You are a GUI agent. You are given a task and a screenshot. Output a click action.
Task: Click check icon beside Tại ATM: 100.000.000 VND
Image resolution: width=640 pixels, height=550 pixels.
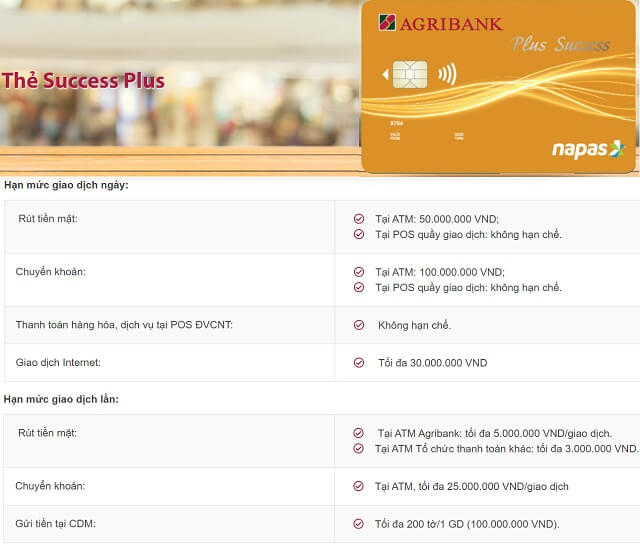[x=359, y=272]
